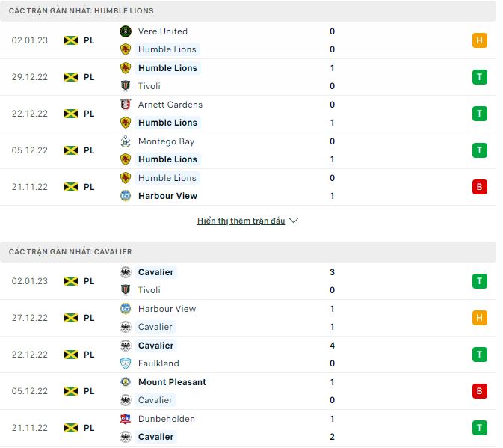This screenshot has height=448, width=503.
Task: Click the 'Các trận gần nhất: Humble Lions' header
Action: (81, 11)
